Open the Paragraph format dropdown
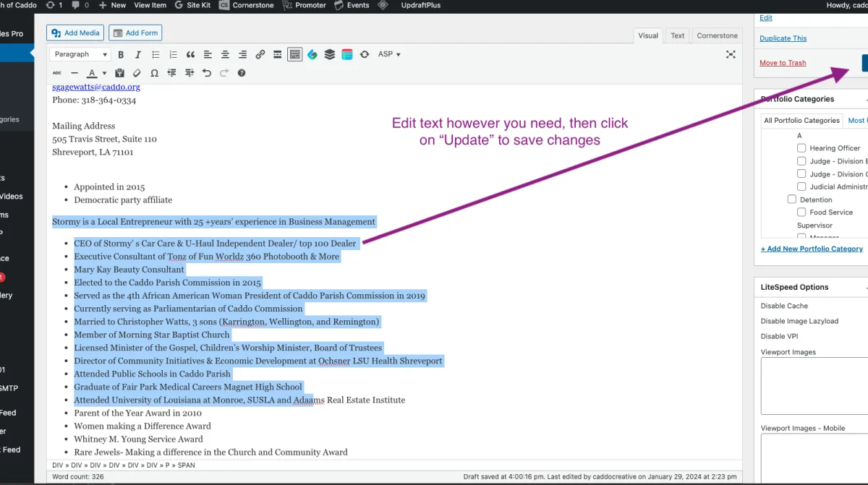 click(x=80, y=54)
